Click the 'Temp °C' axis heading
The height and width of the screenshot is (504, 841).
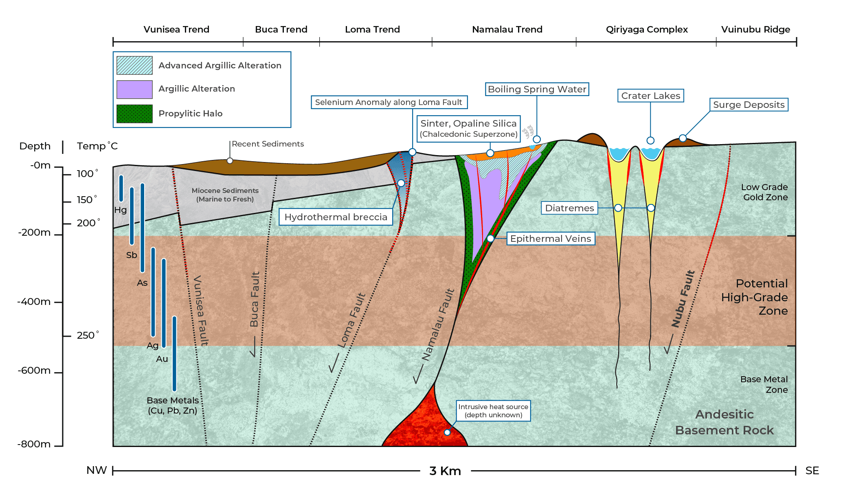(x=97, y=146)
